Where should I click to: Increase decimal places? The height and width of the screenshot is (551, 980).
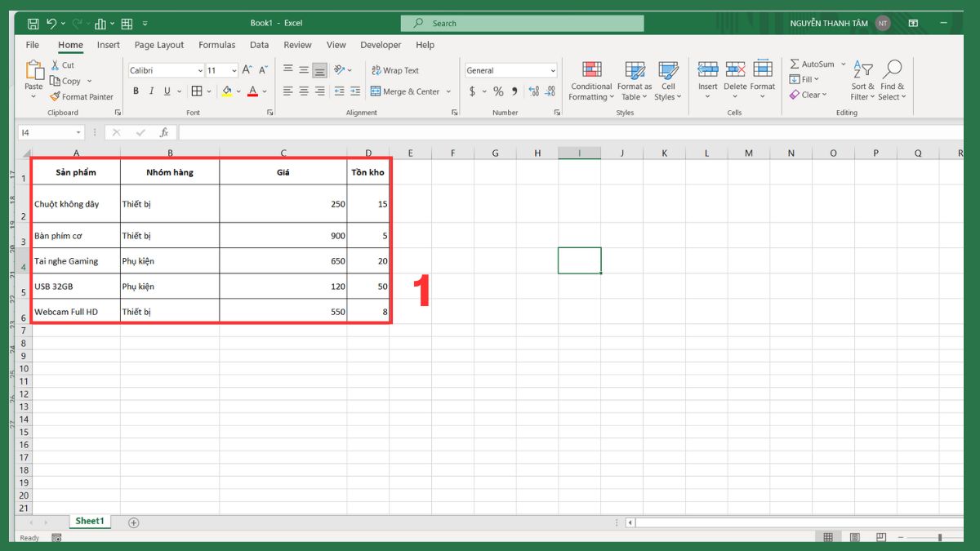point(535,92)
